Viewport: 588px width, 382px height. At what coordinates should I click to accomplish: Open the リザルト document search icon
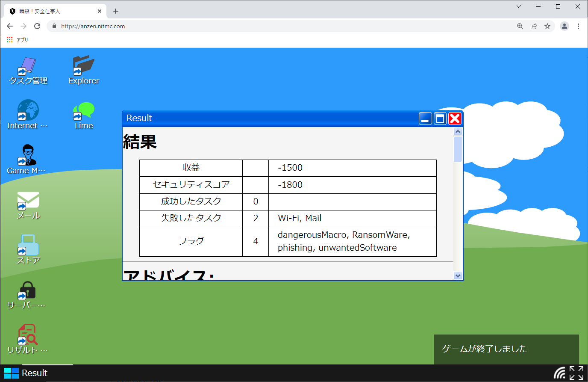pos(27,339)
